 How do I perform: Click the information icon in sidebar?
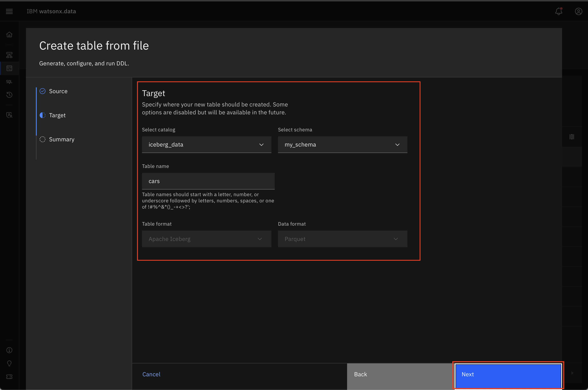coord(9,350)
